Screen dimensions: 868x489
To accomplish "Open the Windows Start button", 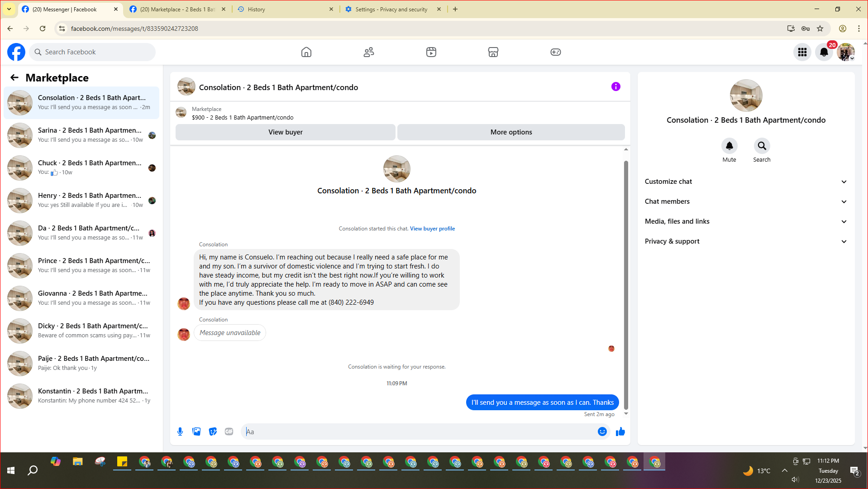I will pyautogui.click(x=11, y=470).
